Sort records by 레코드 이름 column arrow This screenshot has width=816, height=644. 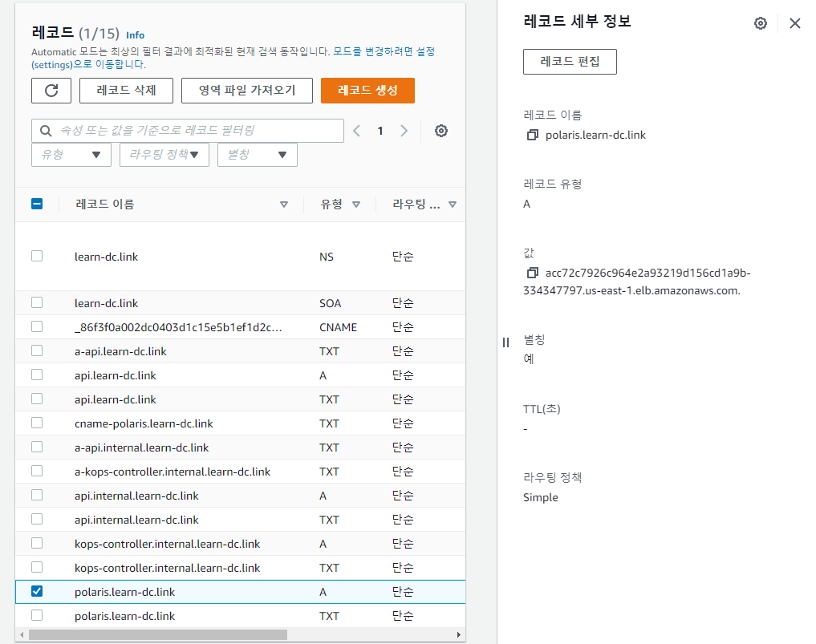point(284,205)
